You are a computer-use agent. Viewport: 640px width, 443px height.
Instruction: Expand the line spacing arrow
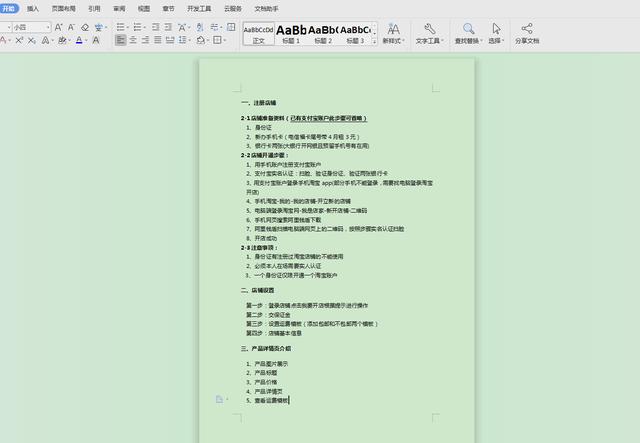(190, 40)
